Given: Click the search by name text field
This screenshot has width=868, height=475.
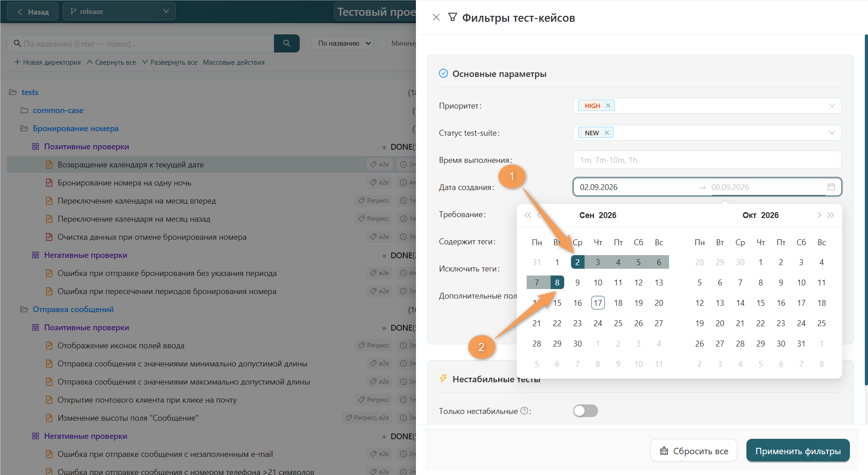Looking at the screenshot, I should (141, 43).
